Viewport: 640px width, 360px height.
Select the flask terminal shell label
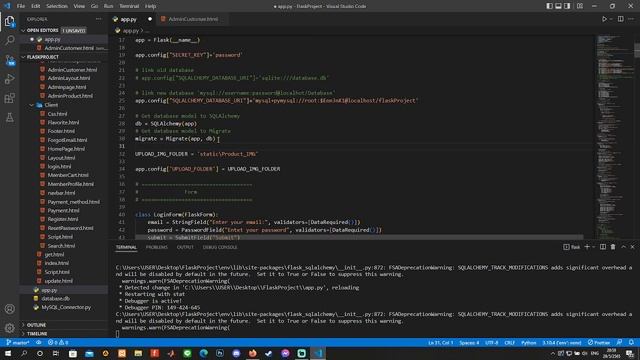[x=572, y=247]
